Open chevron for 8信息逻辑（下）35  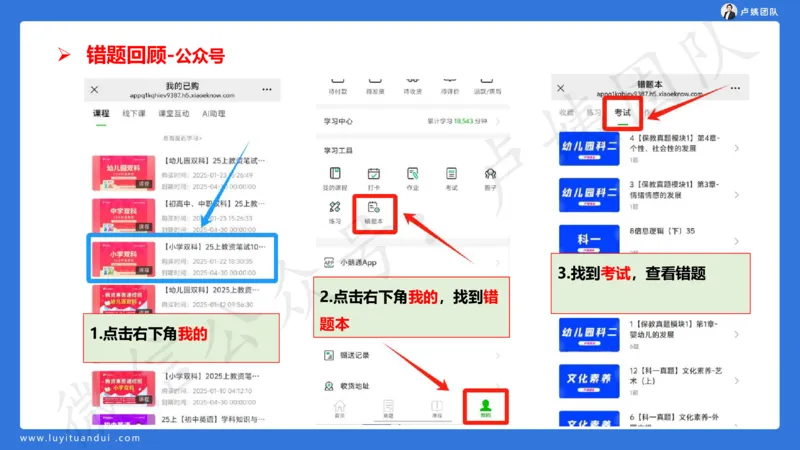(x=736, y=241)
